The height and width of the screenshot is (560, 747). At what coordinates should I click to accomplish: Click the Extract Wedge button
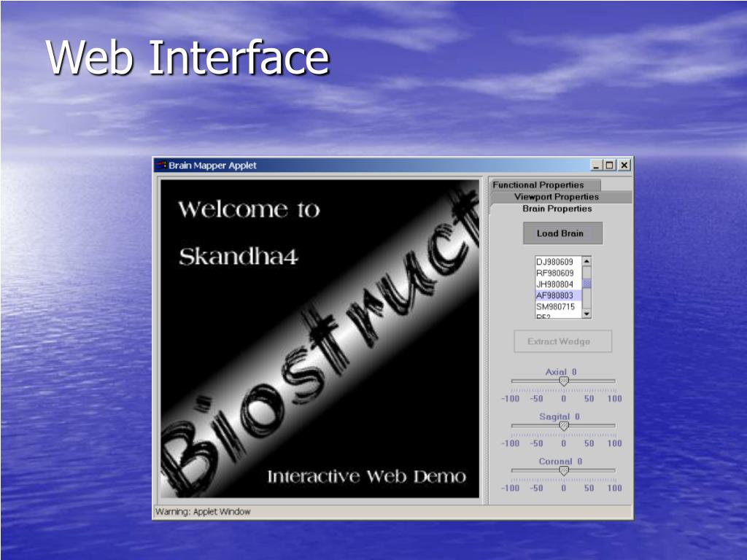point(562,341)
